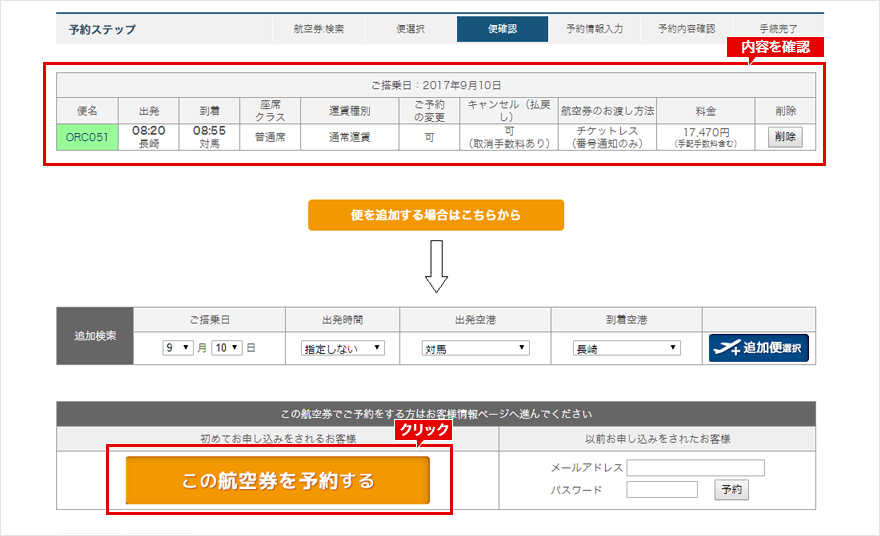Select the 便確認 step tab
The image size is (880, 536).
[502, 29]
